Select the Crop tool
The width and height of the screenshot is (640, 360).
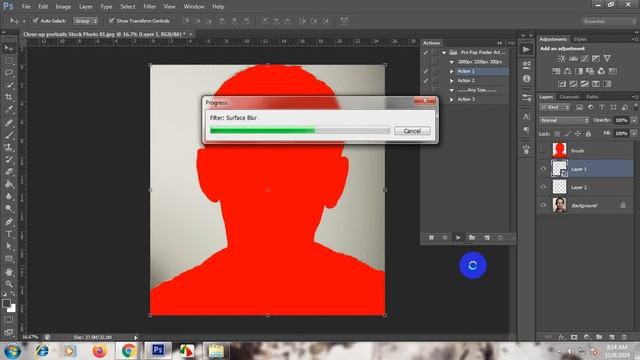pos(9,98)
